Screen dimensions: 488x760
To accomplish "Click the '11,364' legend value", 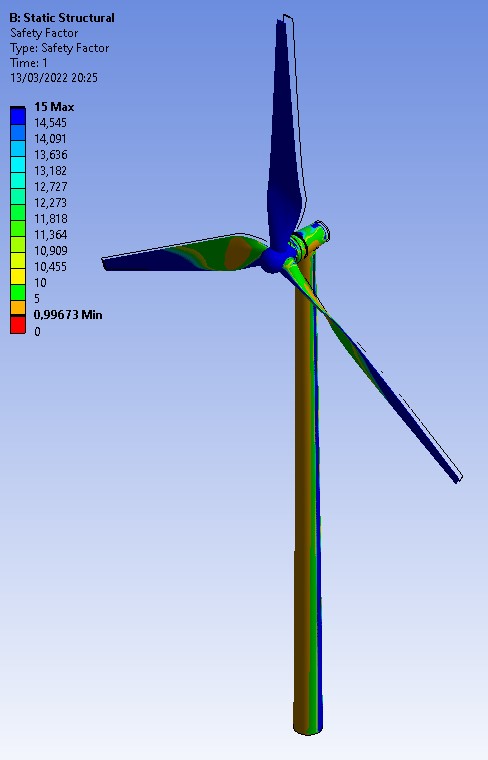I will coord(50,235).
